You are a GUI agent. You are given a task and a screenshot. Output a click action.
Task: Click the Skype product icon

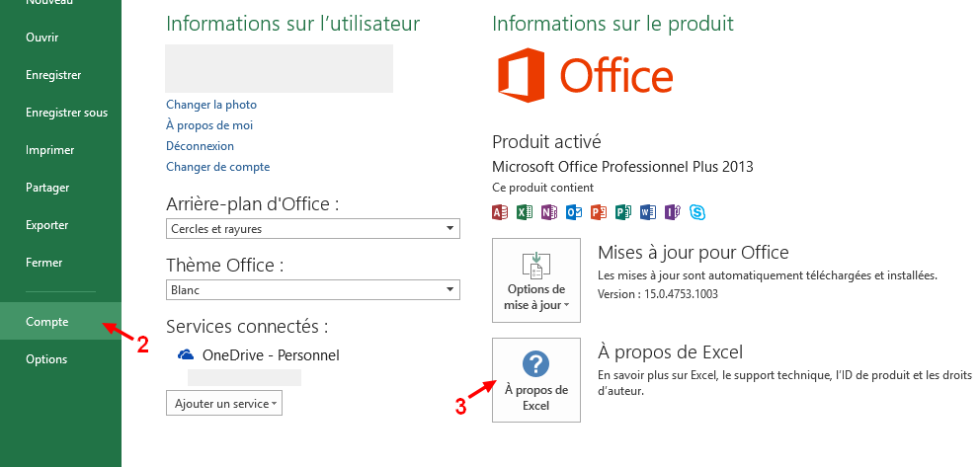click(x=698, y=212)
